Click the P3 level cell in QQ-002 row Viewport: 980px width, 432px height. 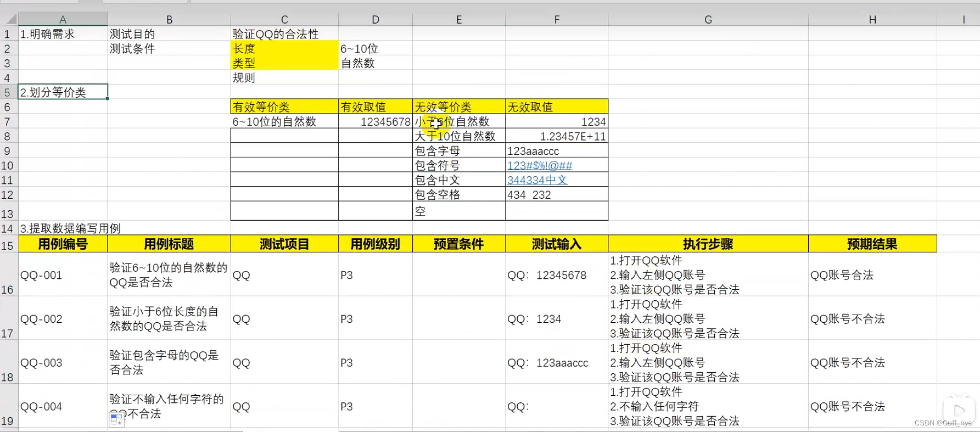point(376,319)
